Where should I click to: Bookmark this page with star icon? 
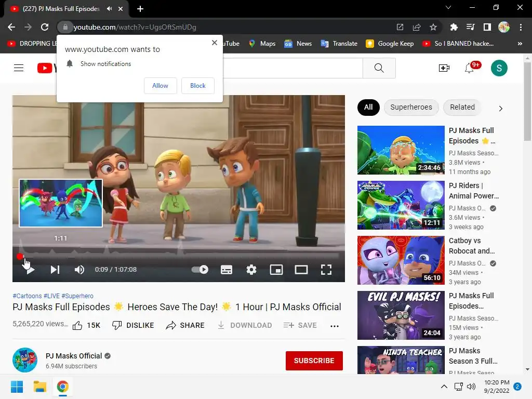433,27
